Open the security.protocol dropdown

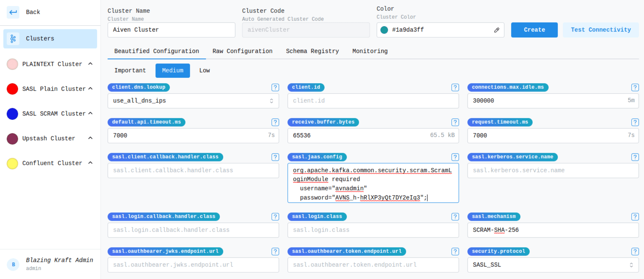tap(553, 265)
